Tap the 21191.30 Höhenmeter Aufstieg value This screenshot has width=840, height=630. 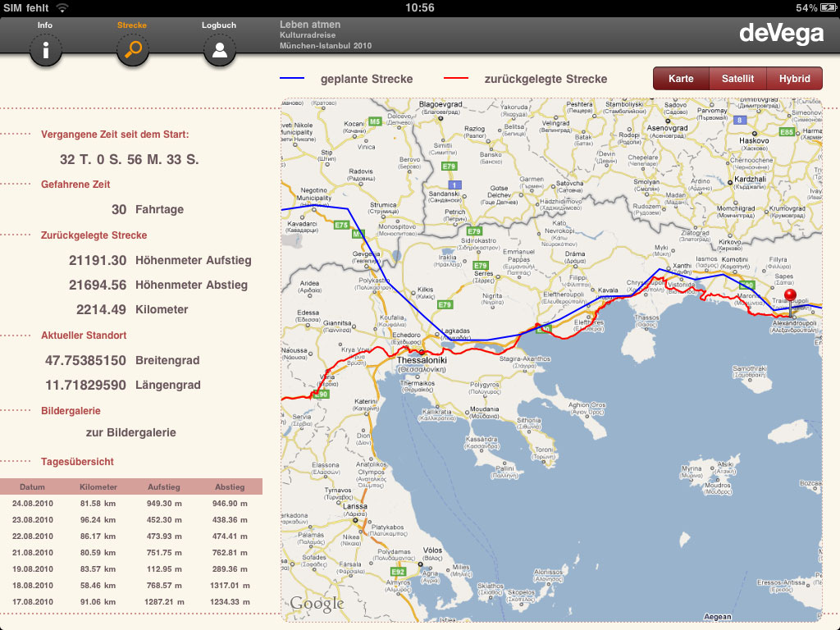pyautogui.click(x=98, y=260)
